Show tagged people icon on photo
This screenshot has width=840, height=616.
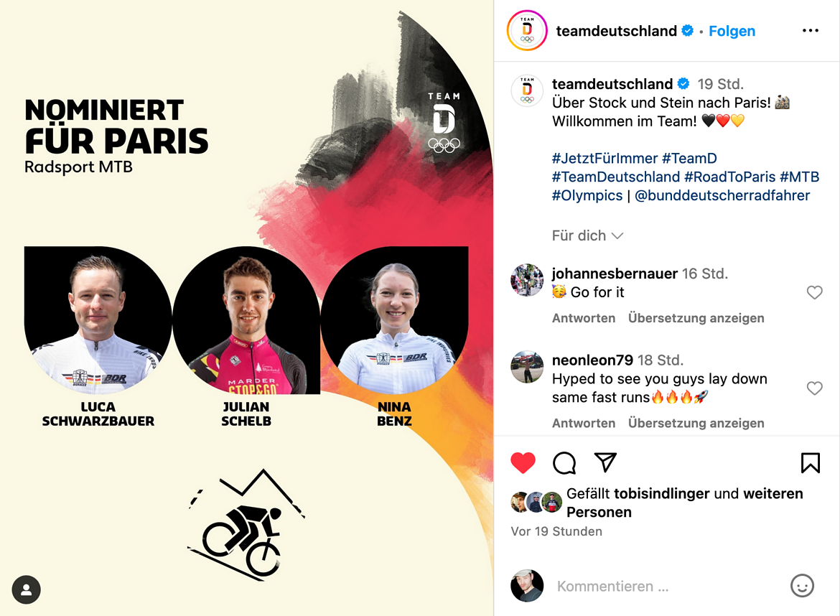(x=27, y=589)
